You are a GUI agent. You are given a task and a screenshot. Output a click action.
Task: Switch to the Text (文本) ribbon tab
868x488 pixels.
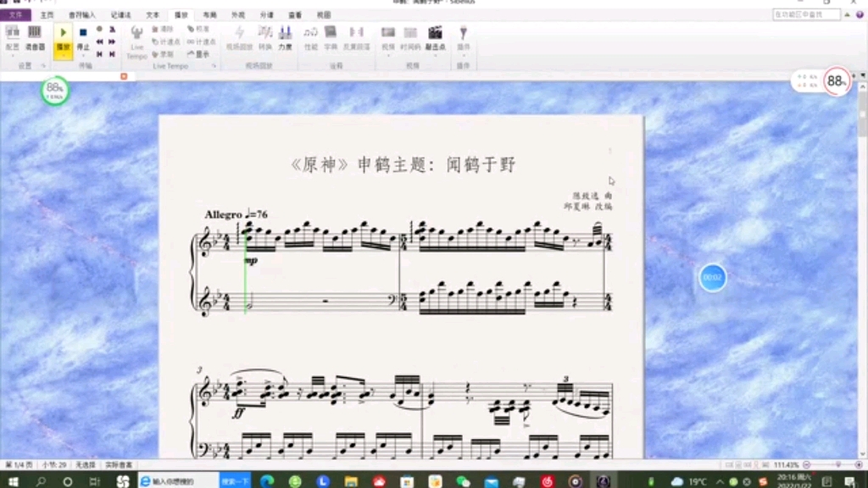pos(153,15)
